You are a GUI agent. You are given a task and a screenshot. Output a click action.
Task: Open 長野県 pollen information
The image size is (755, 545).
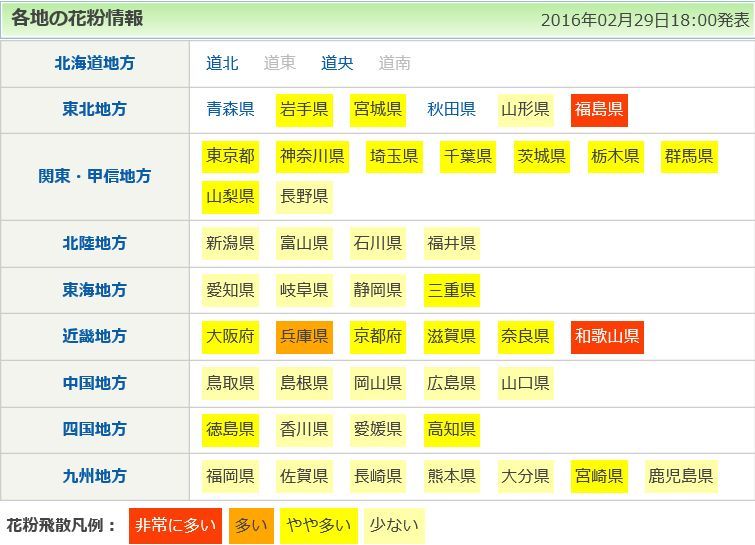(x=304, y=196)
